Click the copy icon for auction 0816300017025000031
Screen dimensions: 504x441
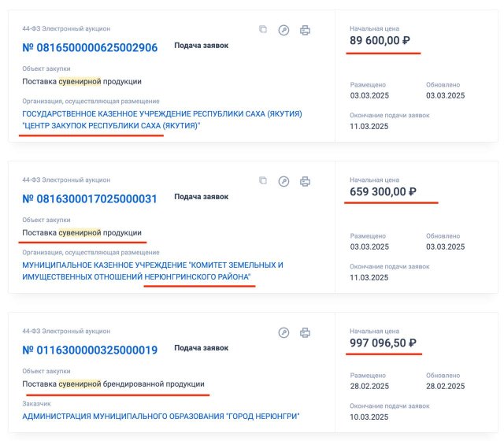(x=263, y=180)
